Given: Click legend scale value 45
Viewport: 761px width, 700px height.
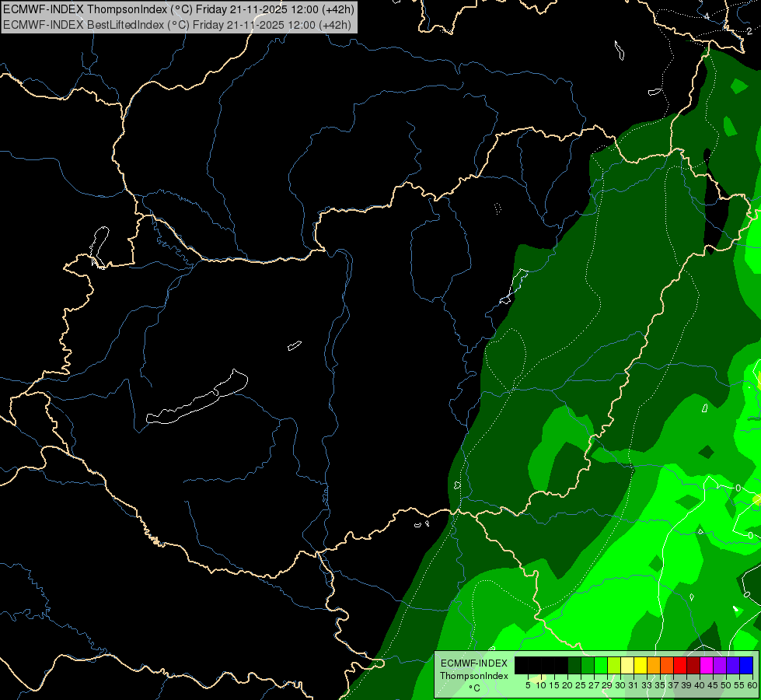Looking at the screenshot, I should pyautogui.click(x=713, y=685).
